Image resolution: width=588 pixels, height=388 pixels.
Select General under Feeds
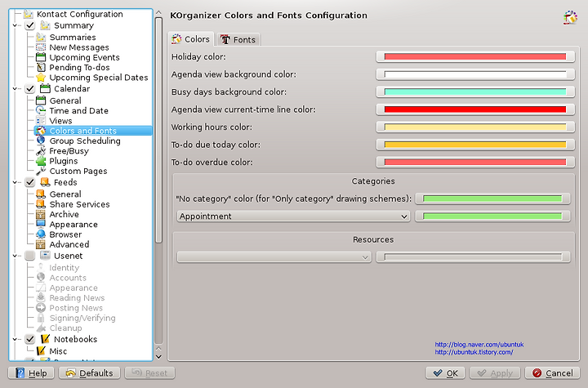click(65, 194)
